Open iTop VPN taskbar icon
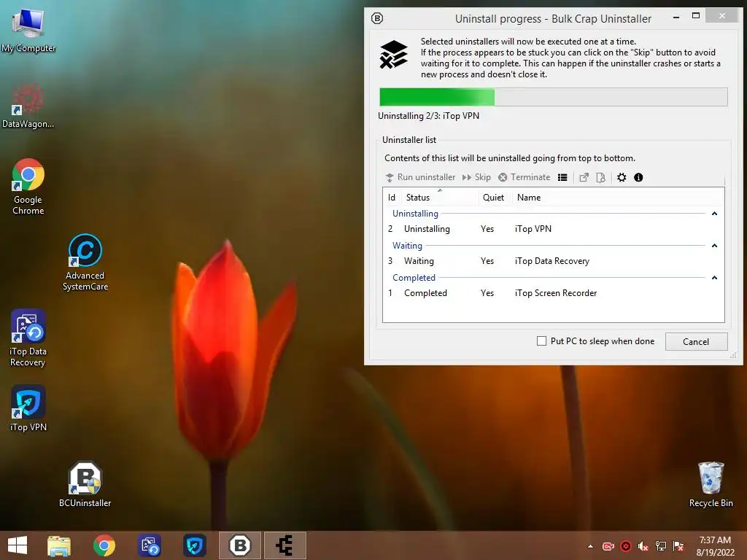The image size is (747, 560). point(195,545)
